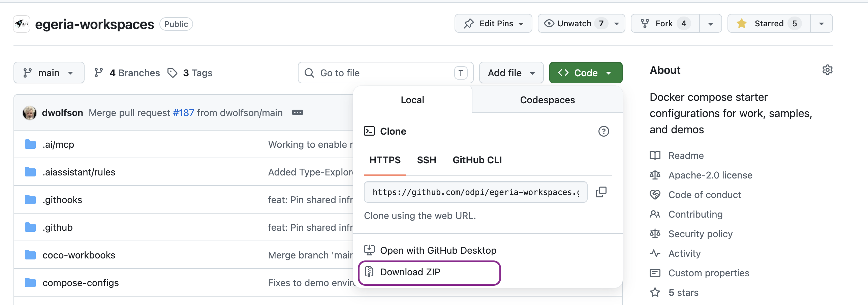Viewport: 868px width, 305px height.
Task: Click the coco-workbooks folder icon
Action: pos(30,255)
